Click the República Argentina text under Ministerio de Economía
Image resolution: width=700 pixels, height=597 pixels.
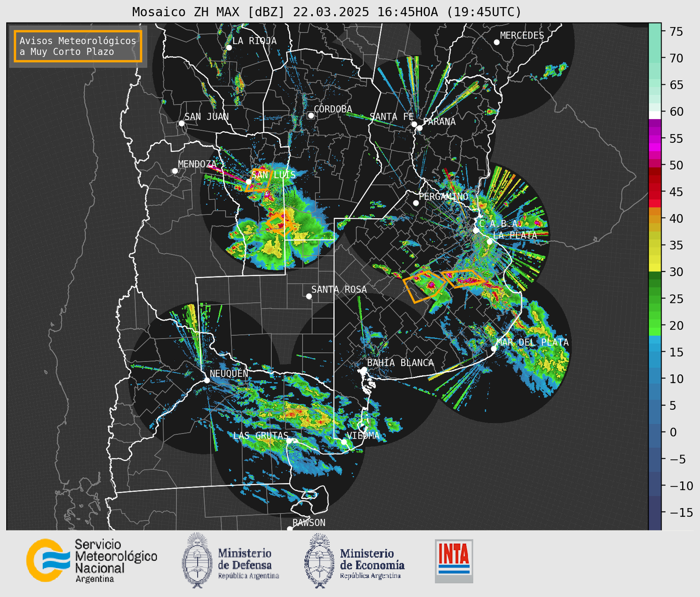coord(370,576)
